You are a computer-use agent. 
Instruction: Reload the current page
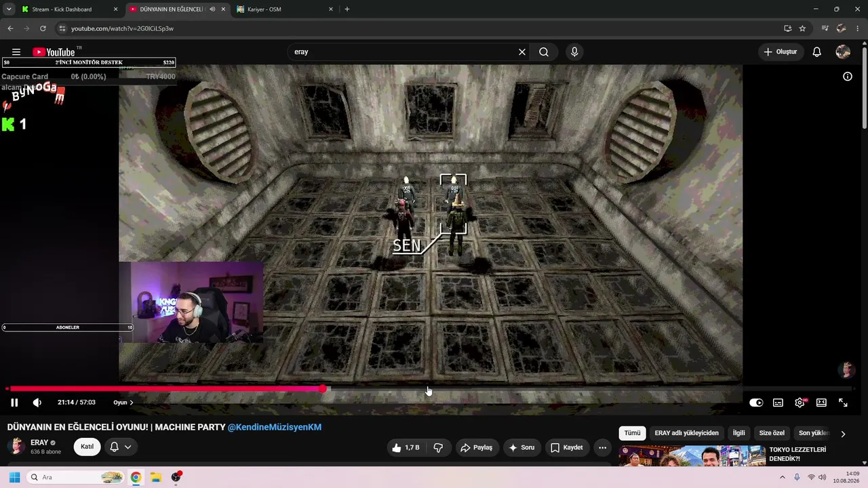tap(43, 28)
